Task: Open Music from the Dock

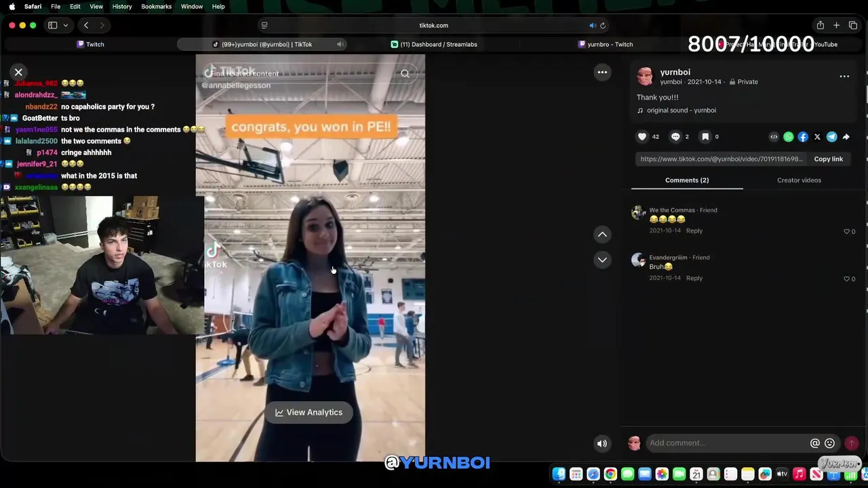Action: pyautogui.click(x=800, y=474)
